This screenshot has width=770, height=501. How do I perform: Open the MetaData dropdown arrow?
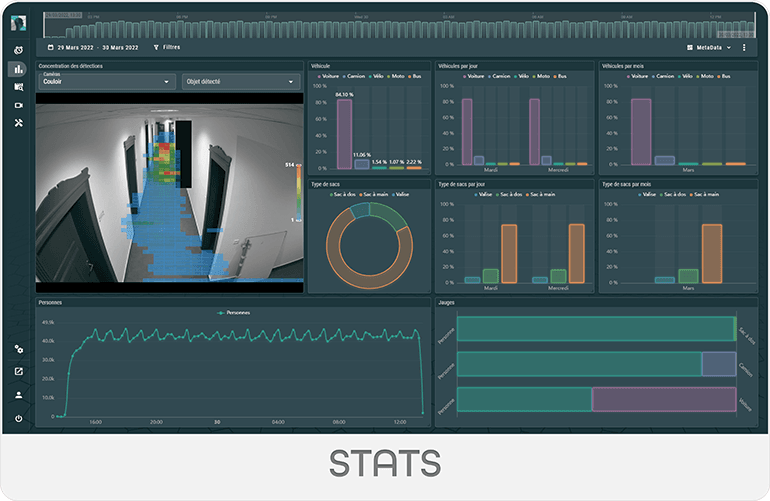(x=729, y=48)
